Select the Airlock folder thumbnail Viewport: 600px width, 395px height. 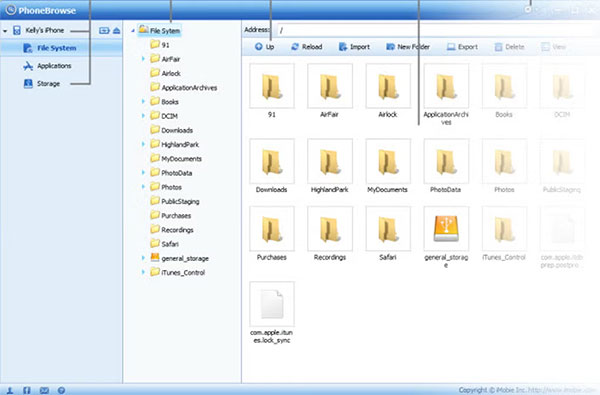pos(388,86)
